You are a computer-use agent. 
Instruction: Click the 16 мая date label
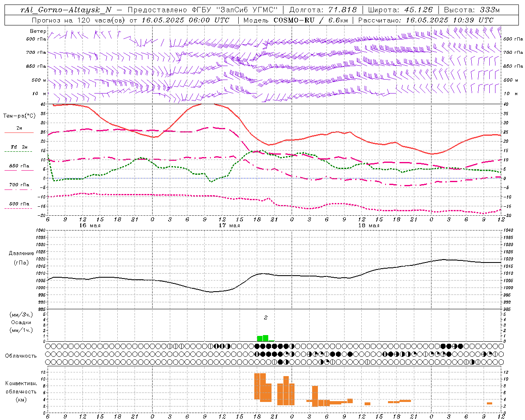[x=89, y=226]
